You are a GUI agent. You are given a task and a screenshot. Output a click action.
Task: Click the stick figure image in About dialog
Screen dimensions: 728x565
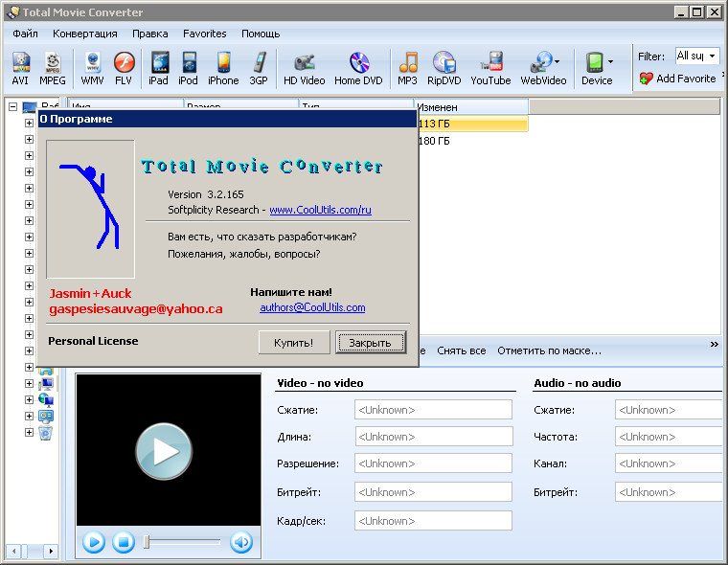[x=91, y=209]
